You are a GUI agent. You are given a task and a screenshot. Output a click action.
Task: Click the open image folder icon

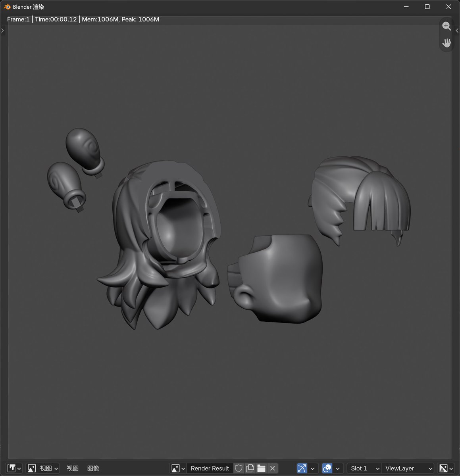pyautogui.click(x=261, y=468)
